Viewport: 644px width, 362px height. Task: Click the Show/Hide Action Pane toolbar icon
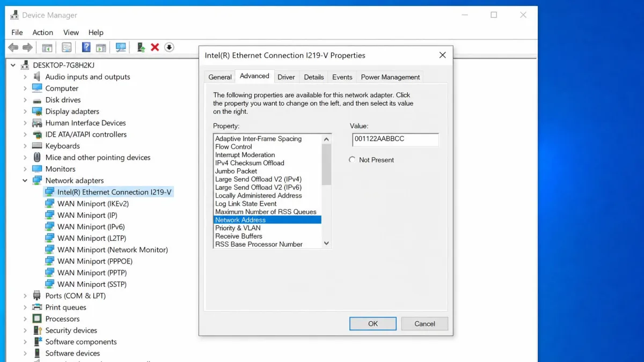tap(101, 48)
